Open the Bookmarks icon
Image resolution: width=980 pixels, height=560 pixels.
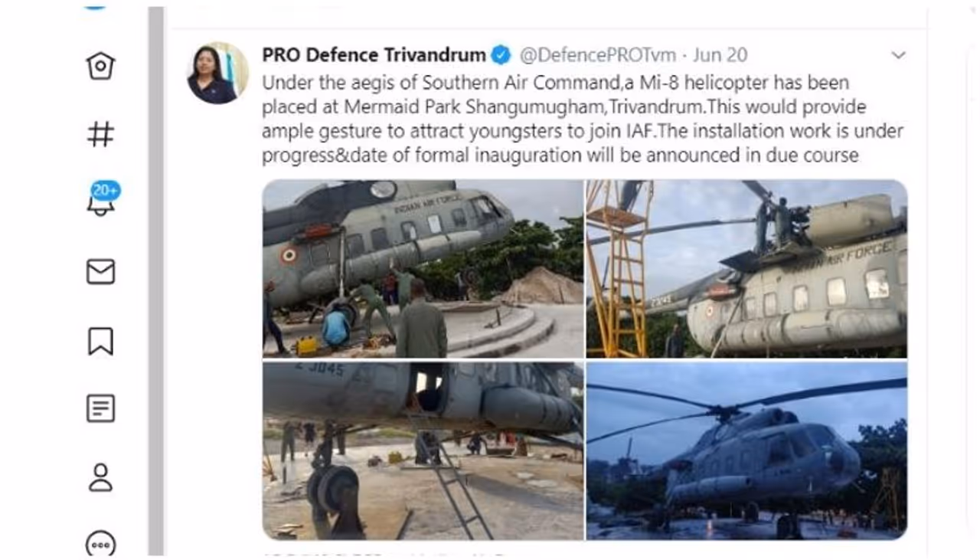pos(100,342)
